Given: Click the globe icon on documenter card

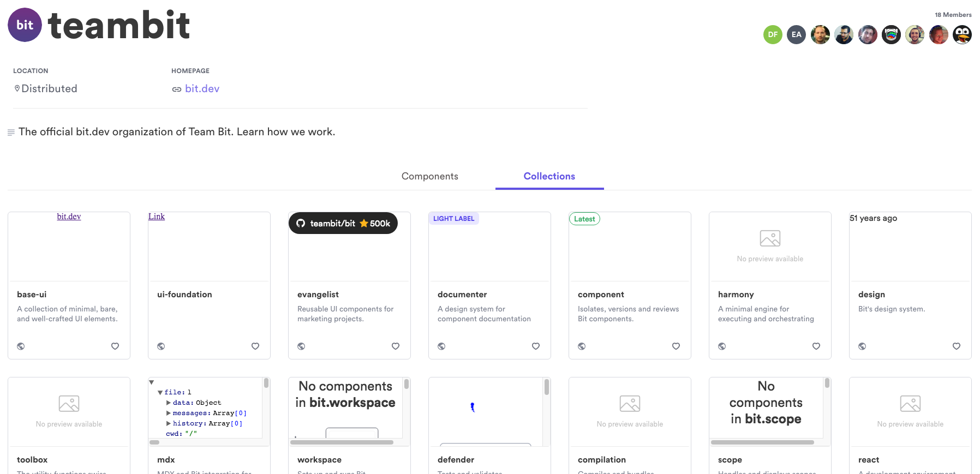Looking at the screenshot, I should coord(441,346).
